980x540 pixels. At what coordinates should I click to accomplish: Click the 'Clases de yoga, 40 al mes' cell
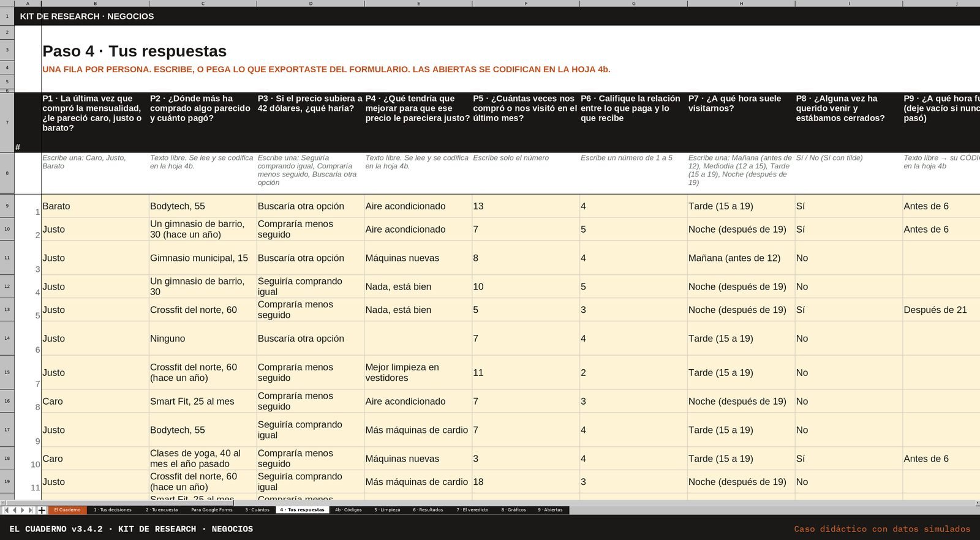tap(203, 459)
